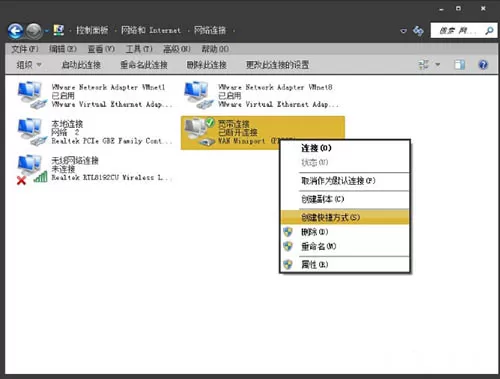Close the Network Connections window
Image resolution: width=500 pixels, height=379 pixels.
pos(483,9)
